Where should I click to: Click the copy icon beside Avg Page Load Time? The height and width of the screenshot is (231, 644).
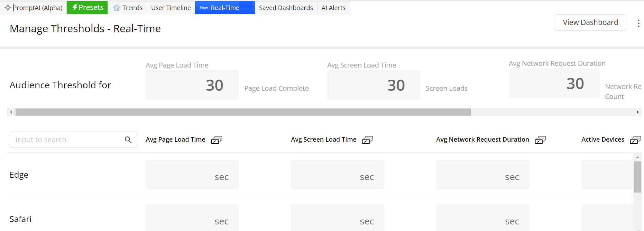coord(217,140)
